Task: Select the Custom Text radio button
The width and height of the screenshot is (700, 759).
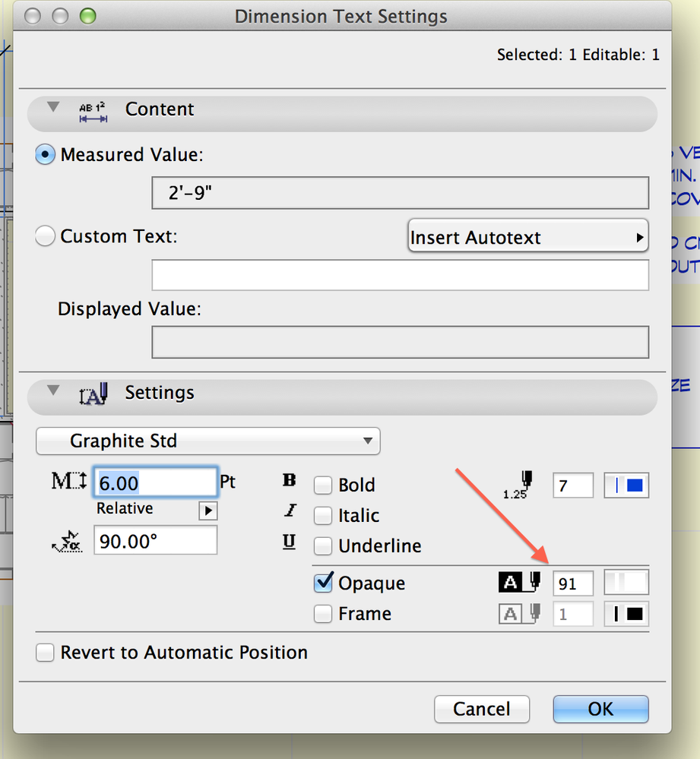Action: tap(46, 237)
